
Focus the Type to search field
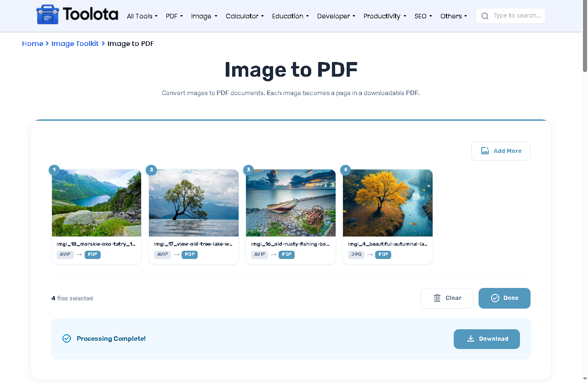coord(510,16)
